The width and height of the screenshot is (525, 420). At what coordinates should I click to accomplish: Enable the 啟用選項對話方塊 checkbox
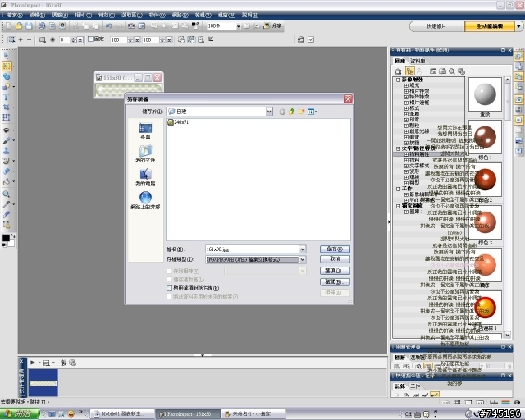pyautogui.click(x=170, y=288)
